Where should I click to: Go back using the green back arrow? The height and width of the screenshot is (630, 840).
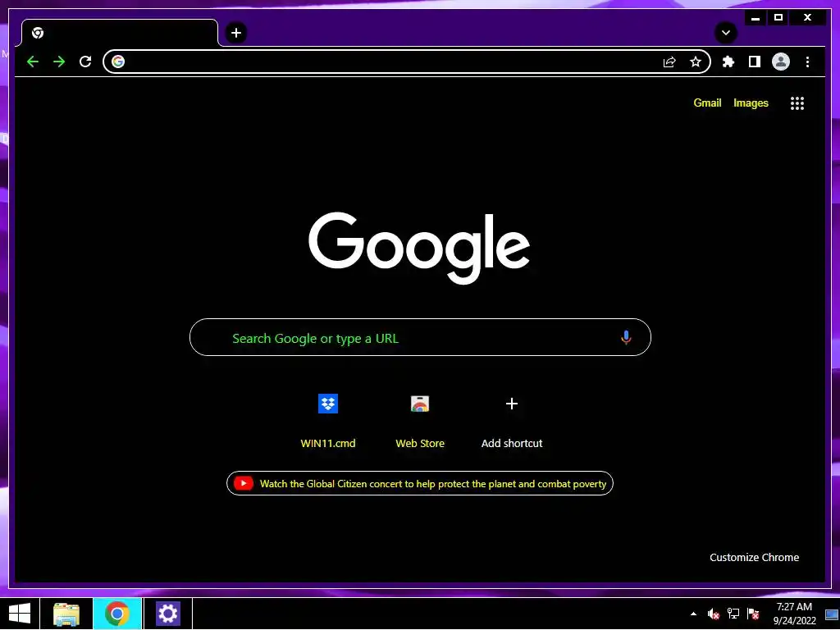[33, 62]
